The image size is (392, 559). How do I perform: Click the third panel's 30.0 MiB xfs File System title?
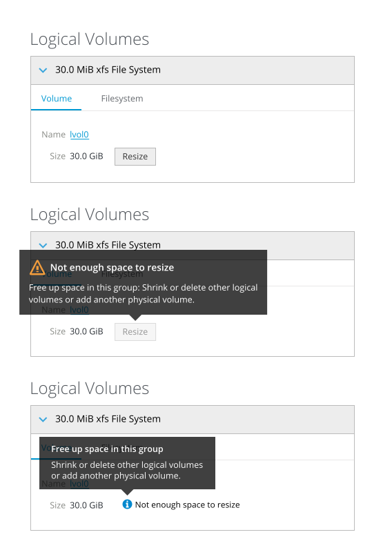[x=108, y=418]
